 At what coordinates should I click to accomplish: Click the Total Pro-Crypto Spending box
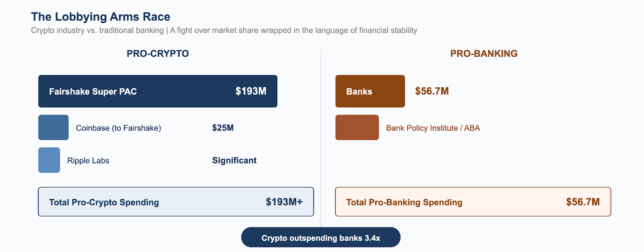175,202
